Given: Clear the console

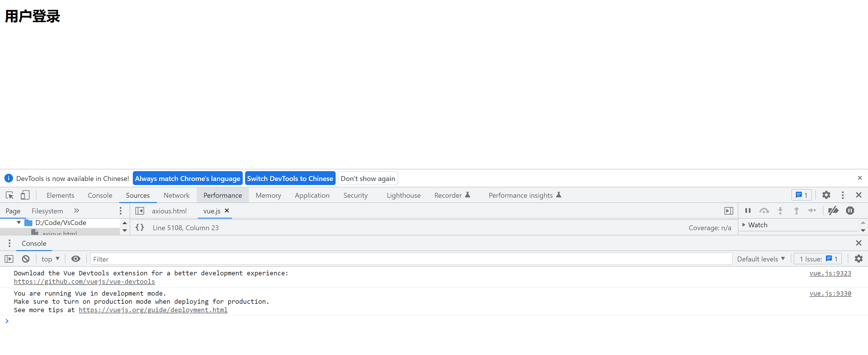Looking at the screenshot, I should pos(26,259).
